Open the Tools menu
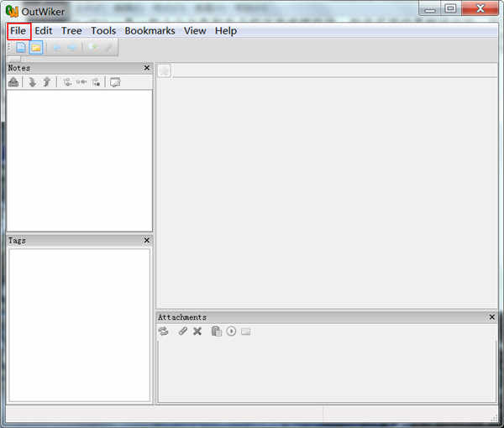Viewport: 504px width, 428px height. pos(103,31)
